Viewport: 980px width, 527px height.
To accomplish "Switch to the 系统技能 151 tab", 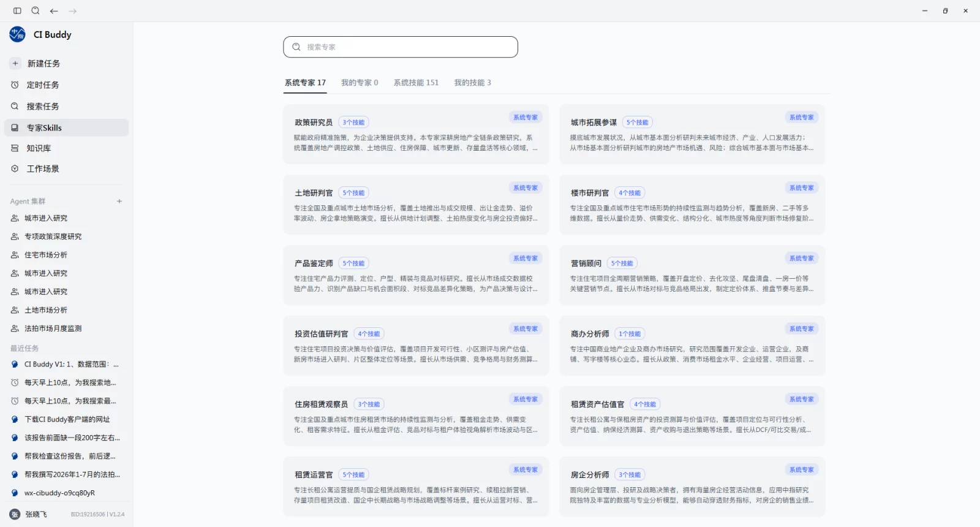I will [416, 83].
